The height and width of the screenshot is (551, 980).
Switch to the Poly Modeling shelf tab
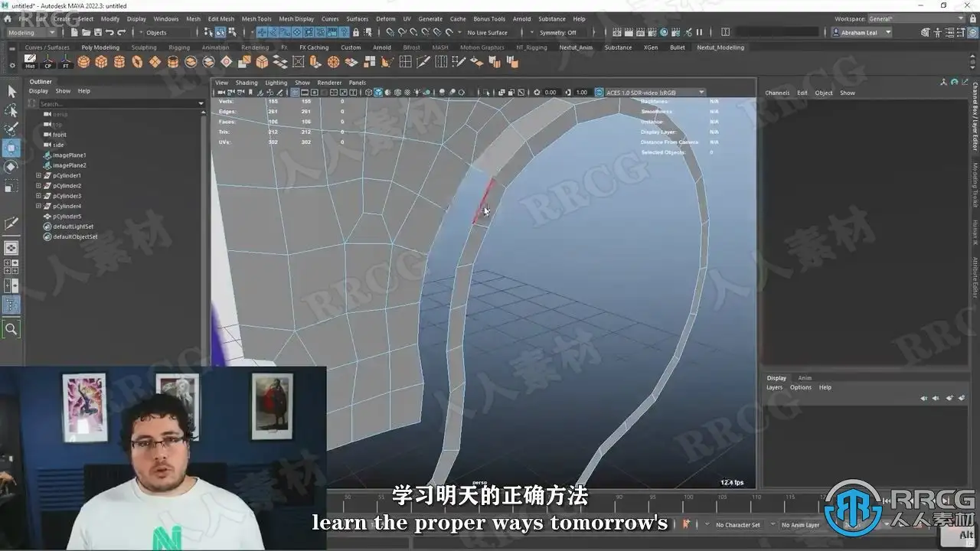click(100, 47)
